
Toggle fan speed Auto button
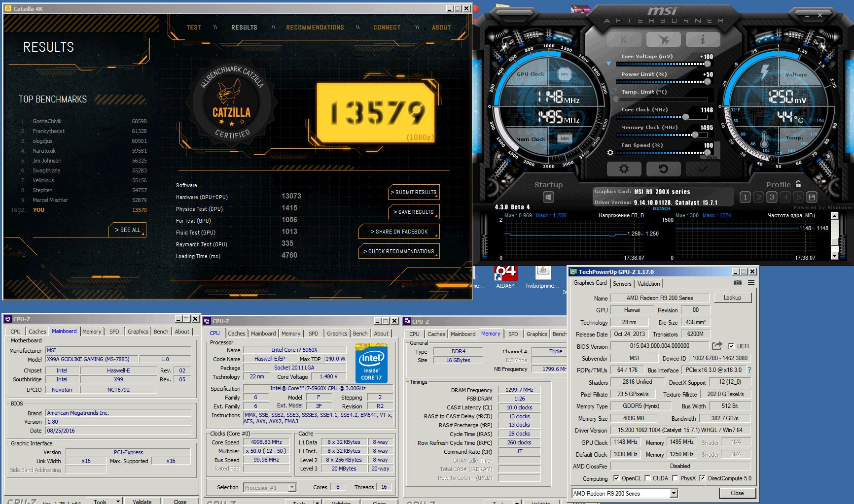(x=712, y=157)
